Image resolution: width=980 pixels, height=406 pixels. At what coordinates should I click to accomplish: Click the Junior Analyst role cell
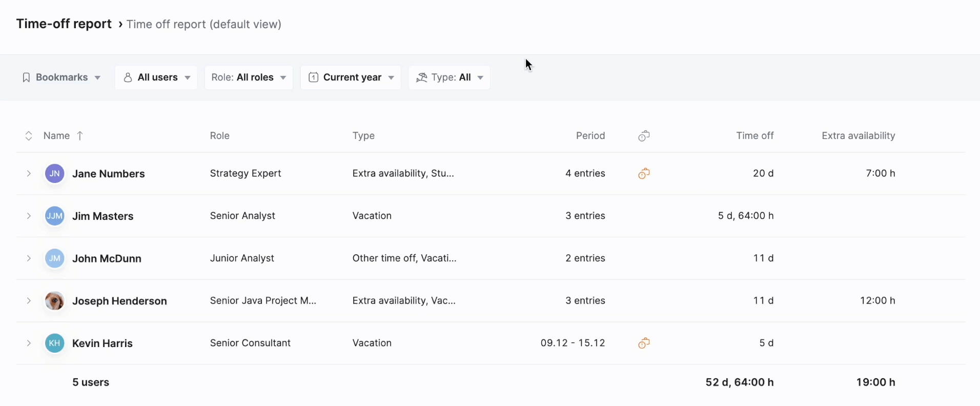click(x=242, y=258)
